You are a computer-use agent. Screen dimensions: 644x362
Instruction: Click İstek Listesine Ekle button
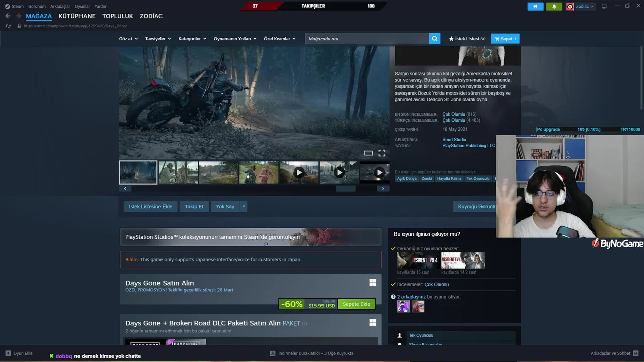pos(150,206)
